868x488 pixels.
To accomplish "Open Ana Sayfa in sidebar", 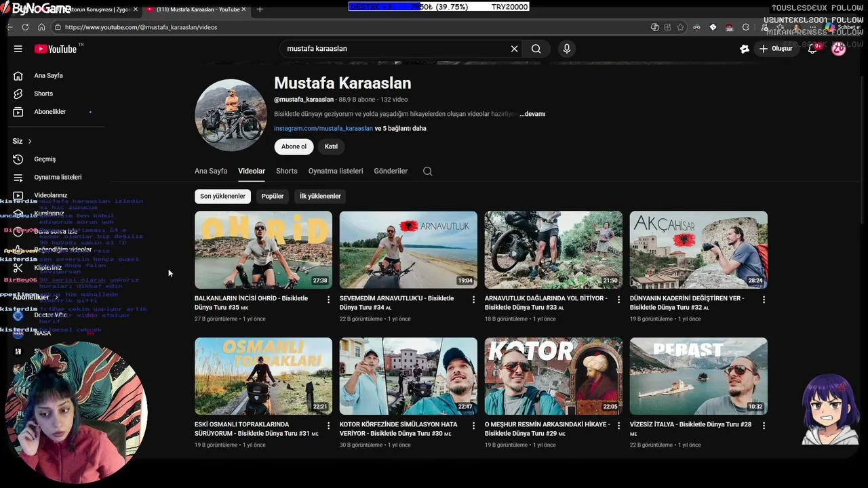I will click(48, 75).
